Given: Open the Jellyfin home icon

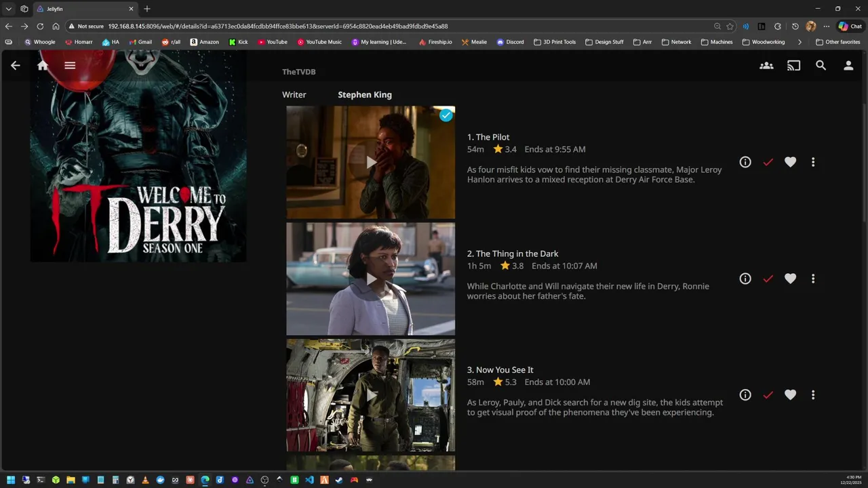Looking at the screenshot, I should 43,66.
